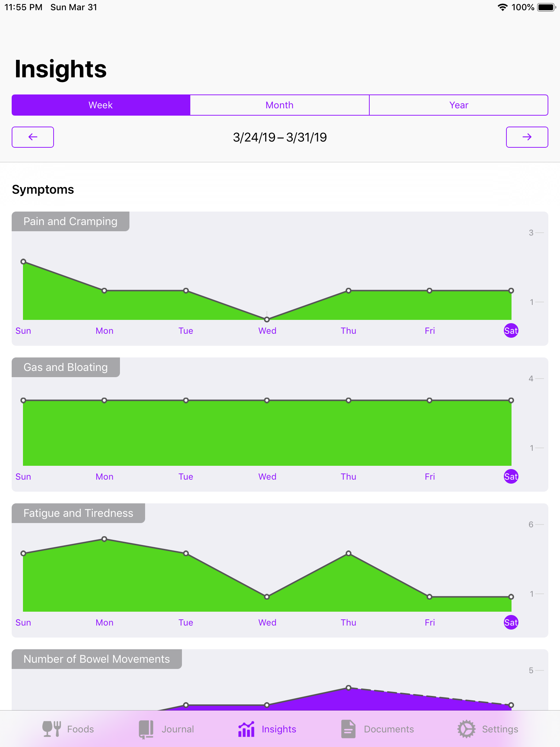Select highlighted Sat in Pain and Cramping chart

click(511, 331)
